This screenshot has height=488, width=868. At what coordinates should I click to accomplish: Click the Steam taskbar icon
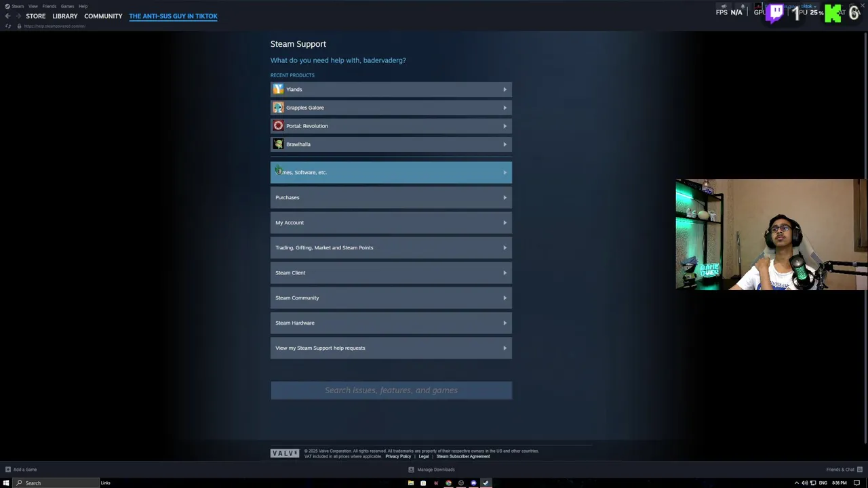click(x=486, y=483)
